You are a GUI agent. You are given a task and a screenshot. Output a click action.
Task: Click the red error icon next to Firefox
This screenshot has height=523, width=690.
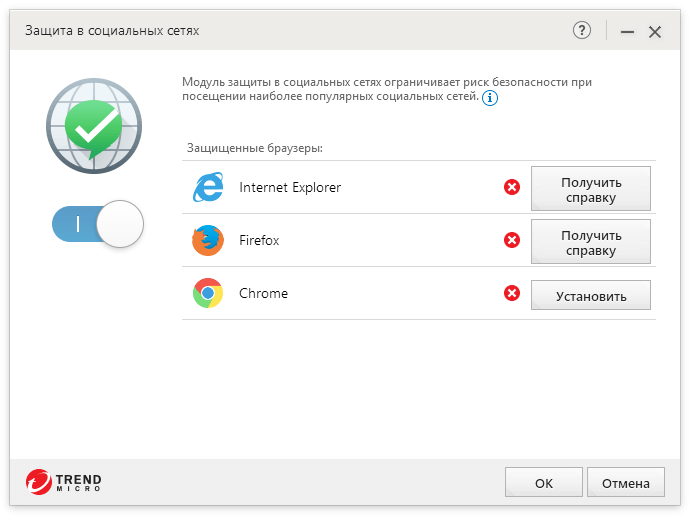coord(512,240)
